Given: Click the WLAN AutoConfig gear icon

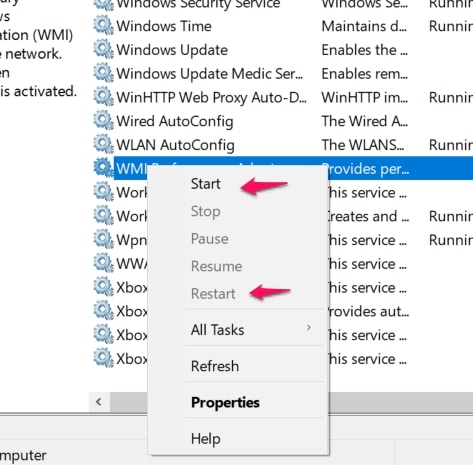Looking at the screenshot, I should 103,145.
